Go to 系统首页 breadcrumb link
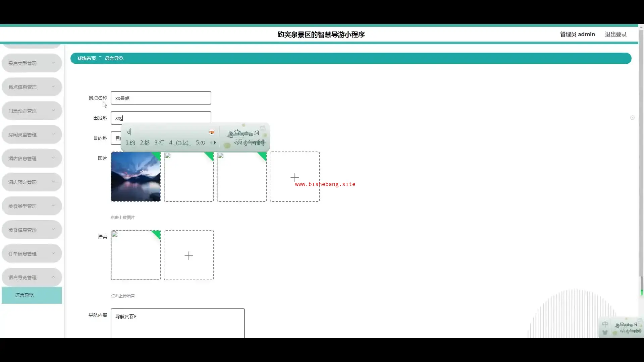The image size is (644, 362). coord(87,58)
